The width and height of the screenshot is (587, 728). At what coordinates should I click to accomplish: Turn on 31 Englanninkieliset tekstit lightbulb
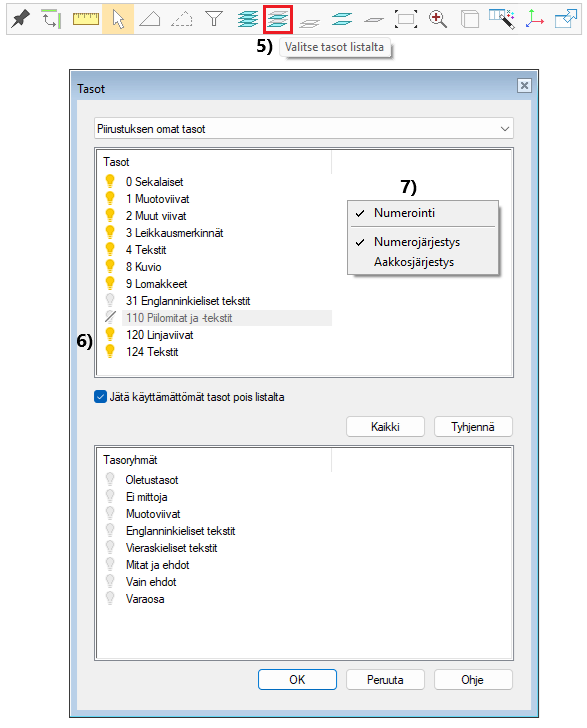click(x=110, y=300)
